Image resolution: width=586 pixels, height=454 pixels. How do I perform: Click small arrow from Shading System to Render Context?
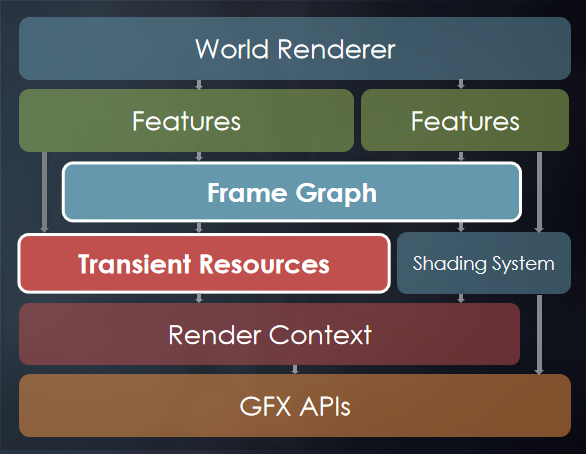(x=461, y=298)
